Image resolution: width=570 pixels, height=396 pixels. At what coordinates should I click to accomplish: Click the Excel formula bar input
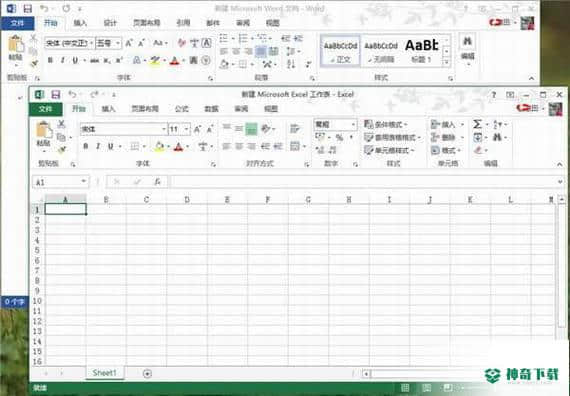click(364, 181)
